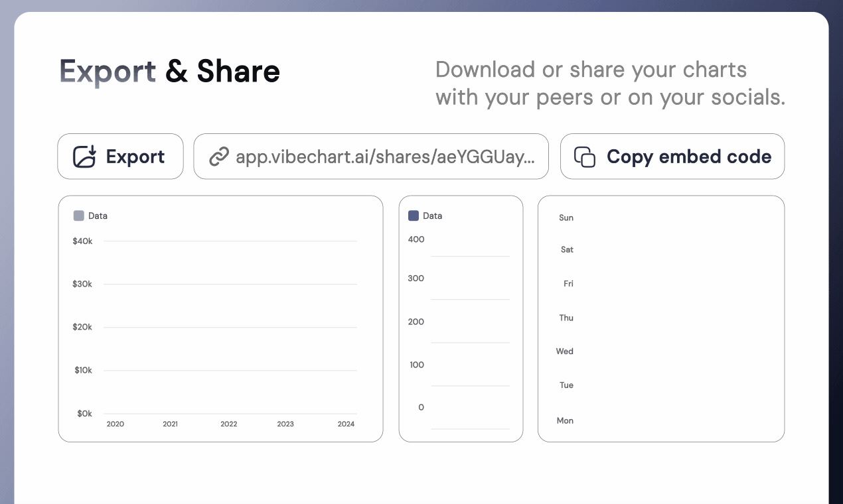This screenshot has height=504, width=843.
Task: Select the app.vibechart.ai share link field
Action: click(x=371, y=157)
